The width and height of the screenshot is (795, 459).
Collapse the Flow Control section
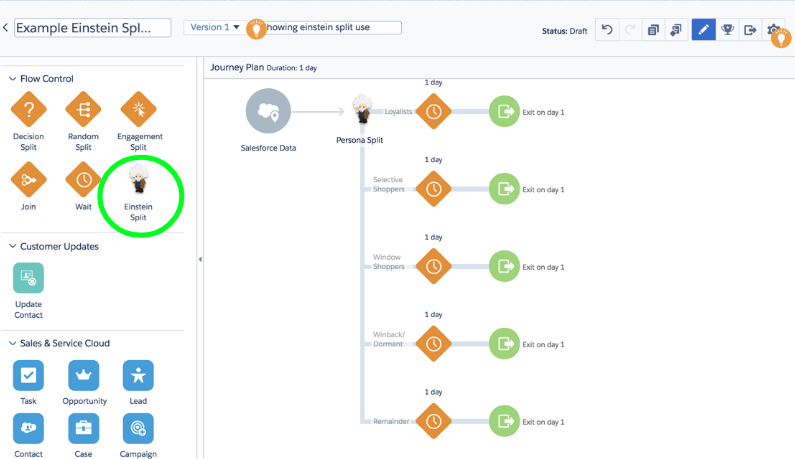click(x=12, y=79)
